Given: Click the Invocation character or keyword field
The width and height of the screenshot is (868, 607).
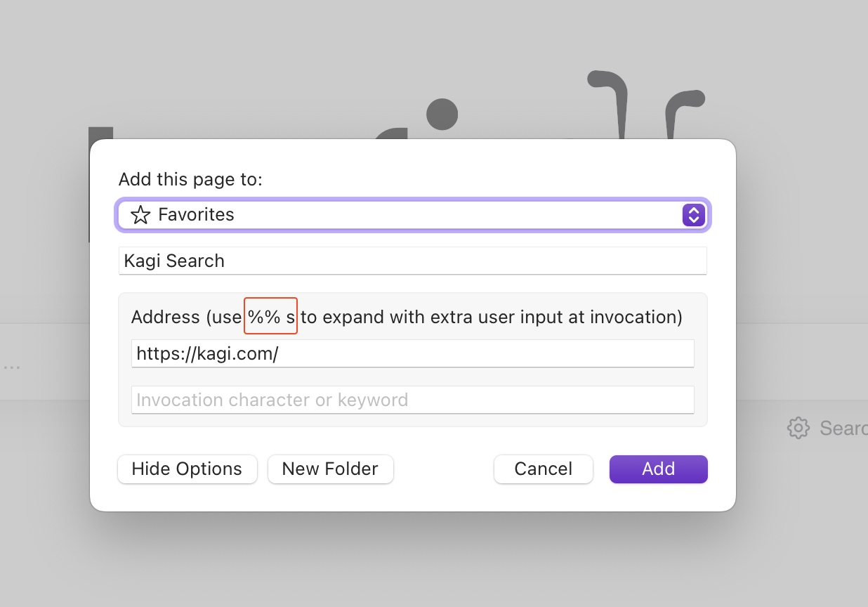Looking at the screenshot, I should click(x=412, y=400).
